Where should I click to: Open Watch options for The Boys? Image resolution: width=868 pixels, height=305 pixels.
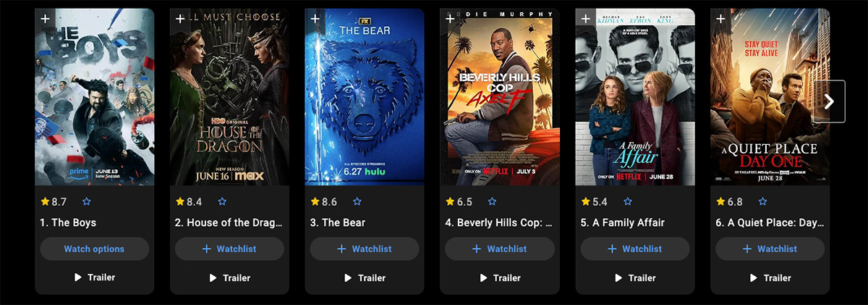[95, 248]
